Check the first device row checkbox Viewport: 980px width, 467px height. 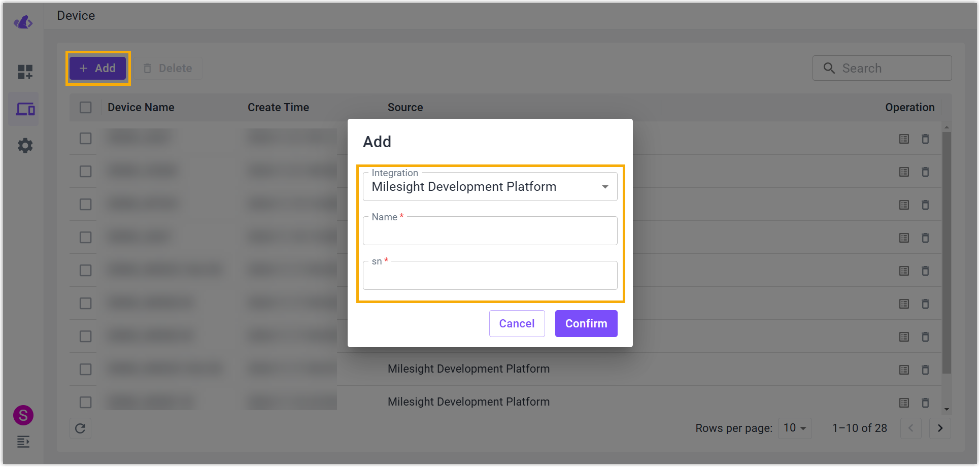85,138
